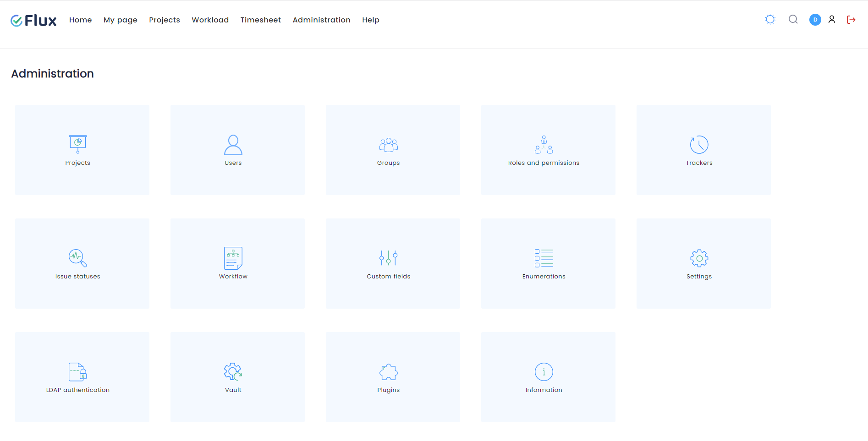Click the Settings gear icon
Screen dimensions: 868x441
[699, 258]
